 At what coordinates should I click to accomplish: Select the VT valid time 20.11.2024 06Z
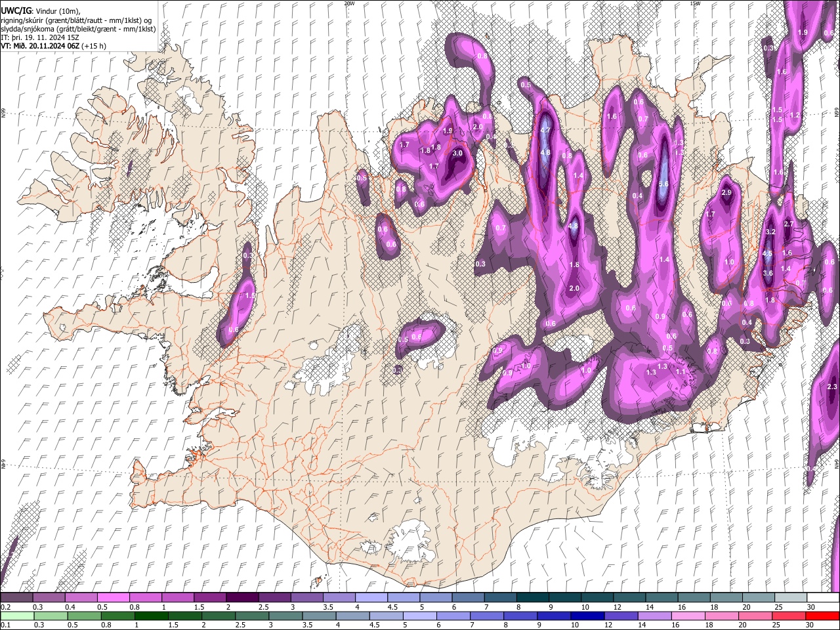[x=53, y=46]
